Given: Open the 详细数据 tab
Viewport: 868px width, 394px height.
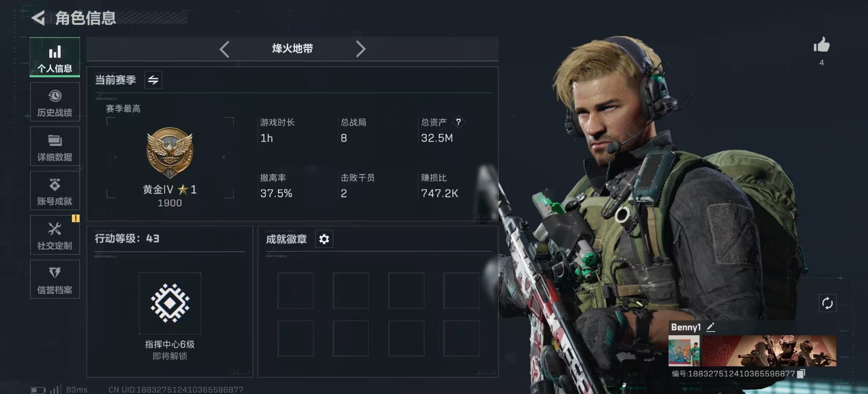Looking at the screenshot, I should click(55, 146).
